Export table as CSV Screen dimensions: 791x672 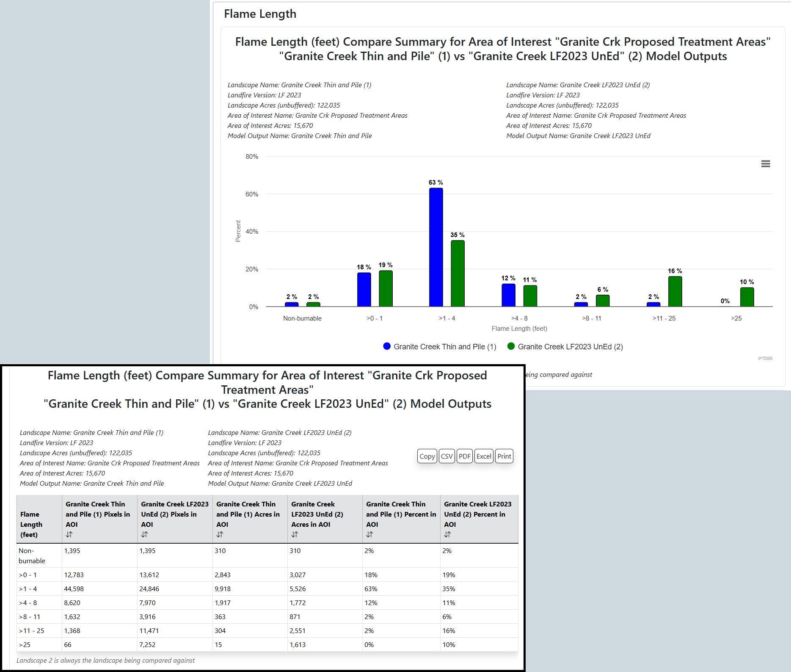pyautogui.click(x=447, y=456)
